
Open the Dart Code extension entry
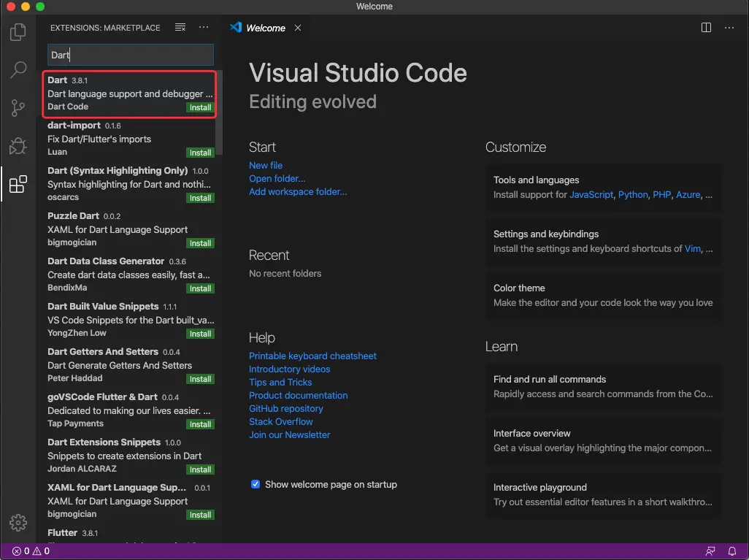coord(129,94)
